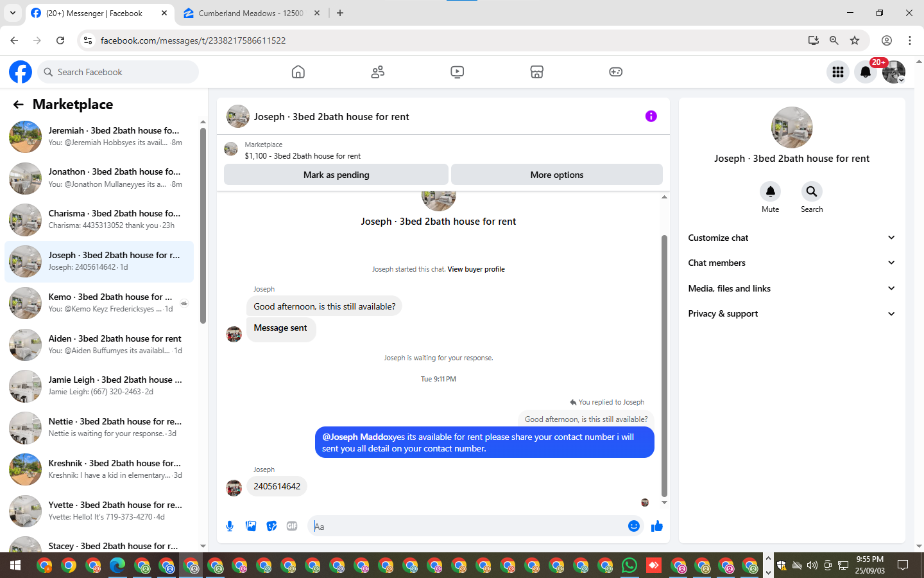The image size is (924, 578).
Task: Click Joseph's phone number message 2405614642
Action: click(x=277, y=486)
